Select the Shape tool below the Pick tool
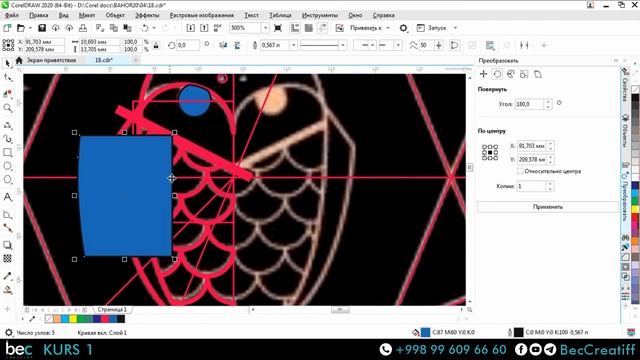This screenshot has width=640, height=360. (x=7, y=77)
